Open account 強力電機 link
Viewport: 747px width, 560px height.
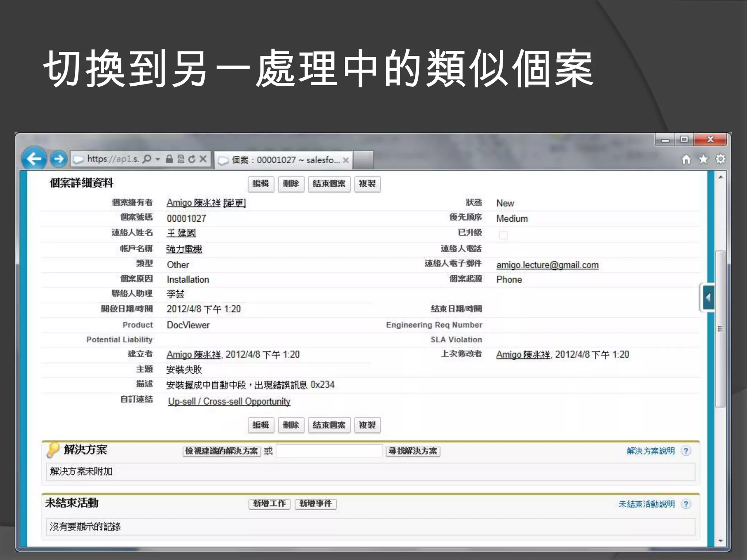click(x=184, y=249)
